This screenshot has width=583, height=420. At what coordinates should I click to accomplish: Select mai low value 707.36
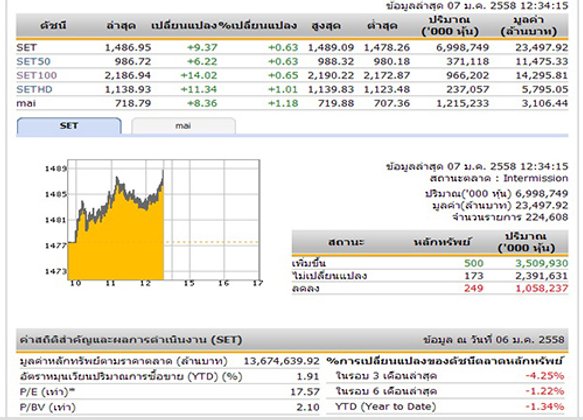(392, 103)
